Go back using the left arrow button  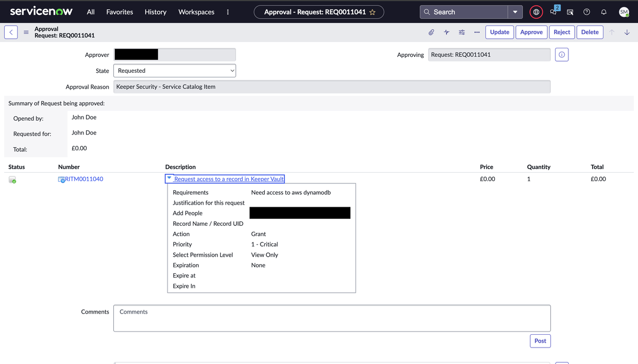pos(12,32)
